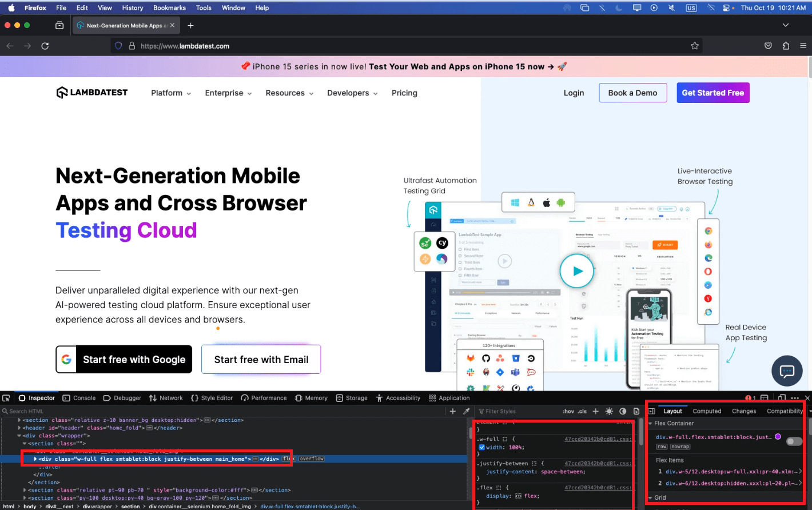Image resolution: width=812 pixels, height=510 pixels.
Task: Expand the highlighted w-full flex div node
Action: pyautogui.click(x=35, y=459)
